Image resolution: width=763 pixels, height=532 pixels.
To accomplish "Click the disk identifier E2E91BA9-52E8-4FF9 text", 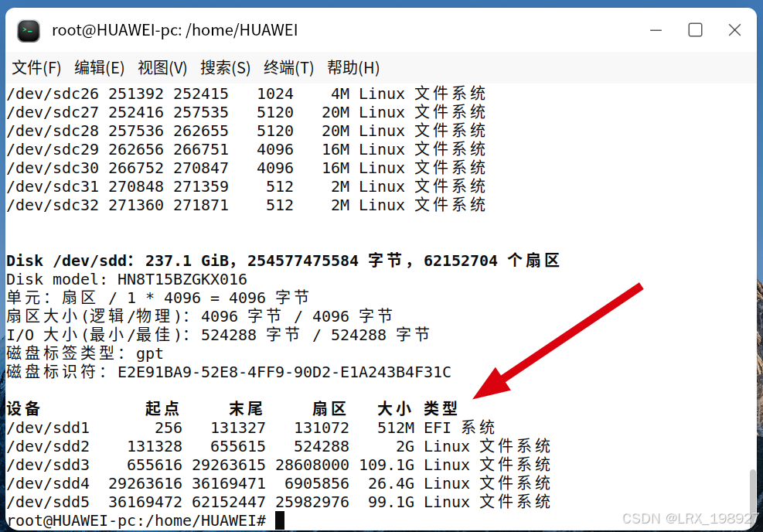I will point(284,373).
